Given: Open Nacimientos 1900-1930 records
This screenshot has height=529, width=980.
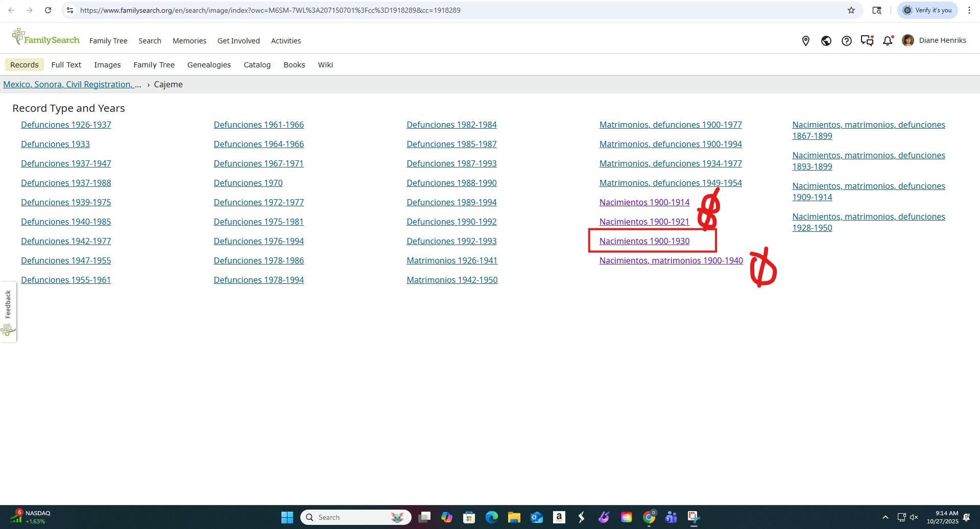Looking at the screenshot, I should tap(644, 241).
